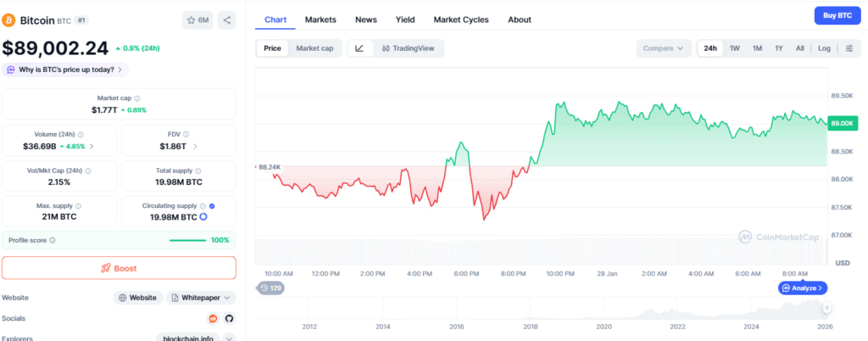
Task: Click the circulating supply ring icon
Action: pyautogui.click(x=203, y=216)
